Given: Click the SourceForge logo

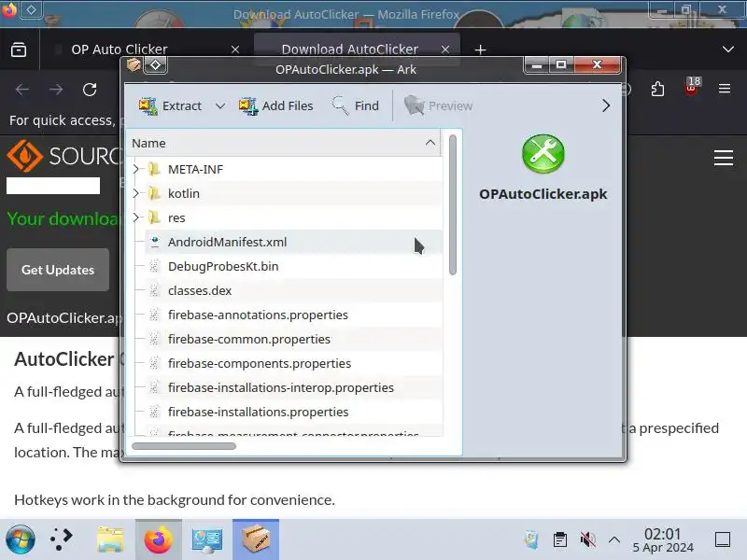Looking at the screenshot, I should pyautogui.click(x=63, y=156).
